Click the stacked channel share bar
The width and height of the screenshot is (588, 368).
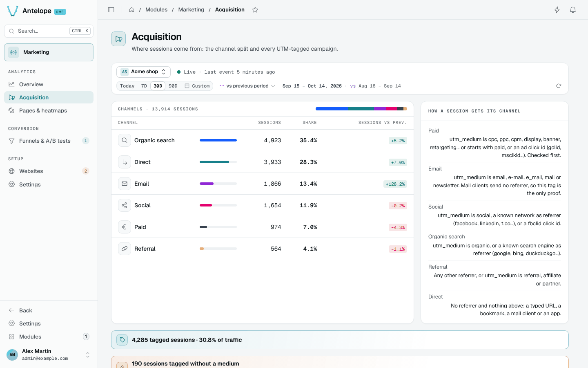(361, 109)
